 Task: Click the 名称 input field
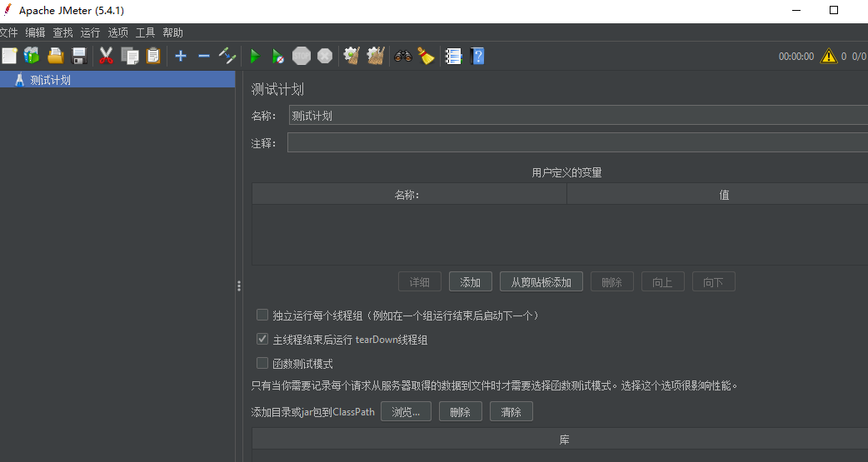[x=578, y=116]
